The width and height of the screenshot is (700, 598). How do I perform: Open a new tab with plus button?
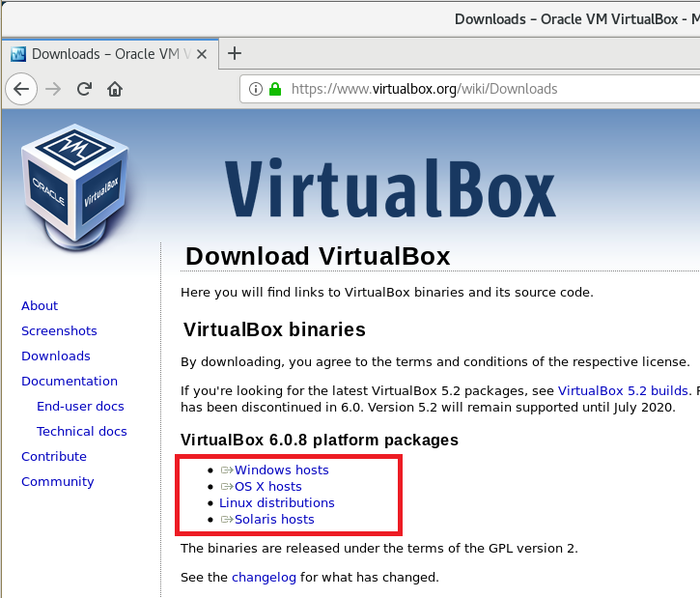tap(235, 53)
